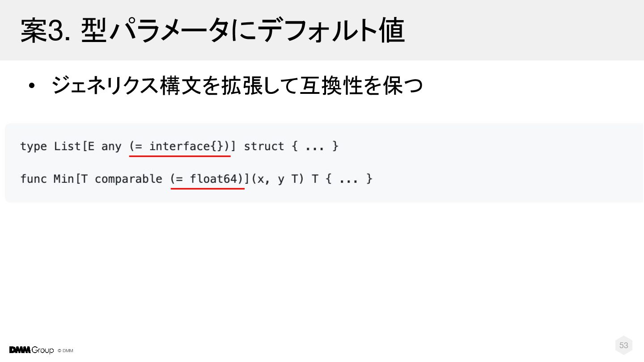Click the bullet text ジェネリクス構文を拡張して互換性を保つ

click(237, 85)
